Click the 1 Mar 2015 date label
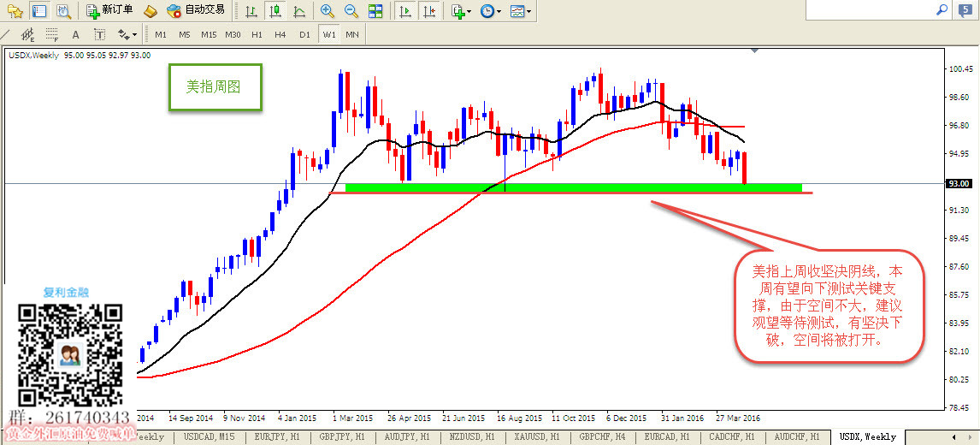 351,418
